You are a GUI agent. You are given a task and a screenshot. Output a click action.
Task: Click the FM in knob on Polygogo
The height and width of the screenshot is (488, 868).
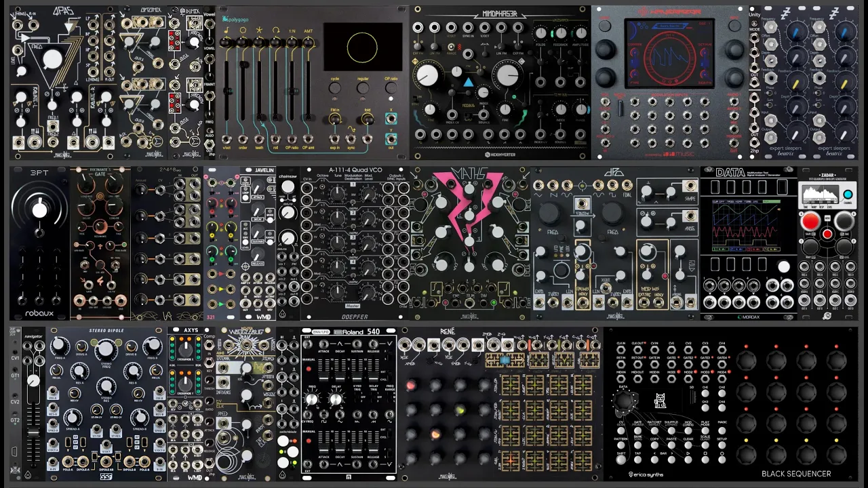335,120
